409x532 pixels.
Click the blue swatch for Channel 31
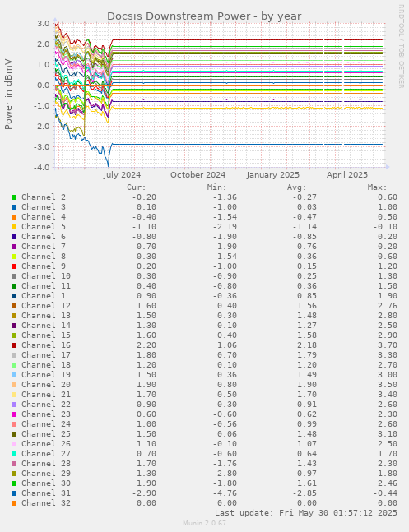(14, 493)
